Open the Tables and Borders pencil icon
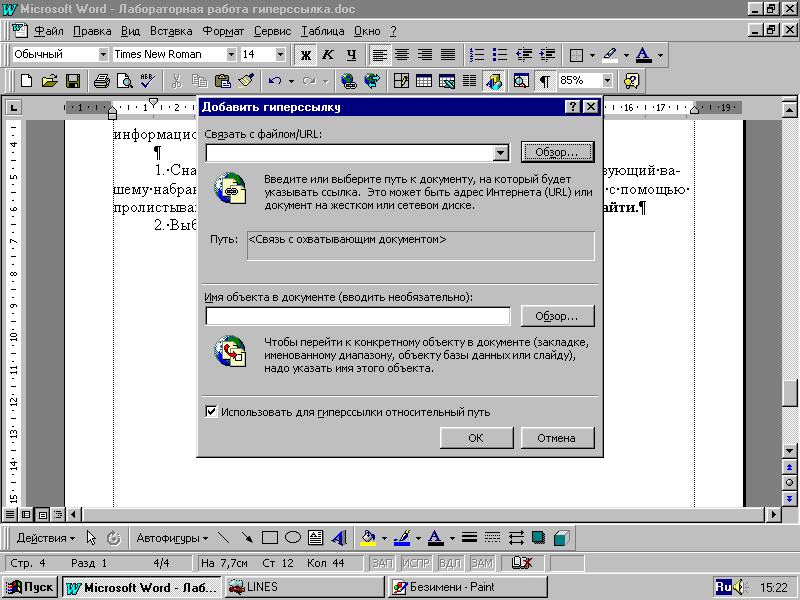Screen dimensions: 800x600 click(x=401, y=81)
